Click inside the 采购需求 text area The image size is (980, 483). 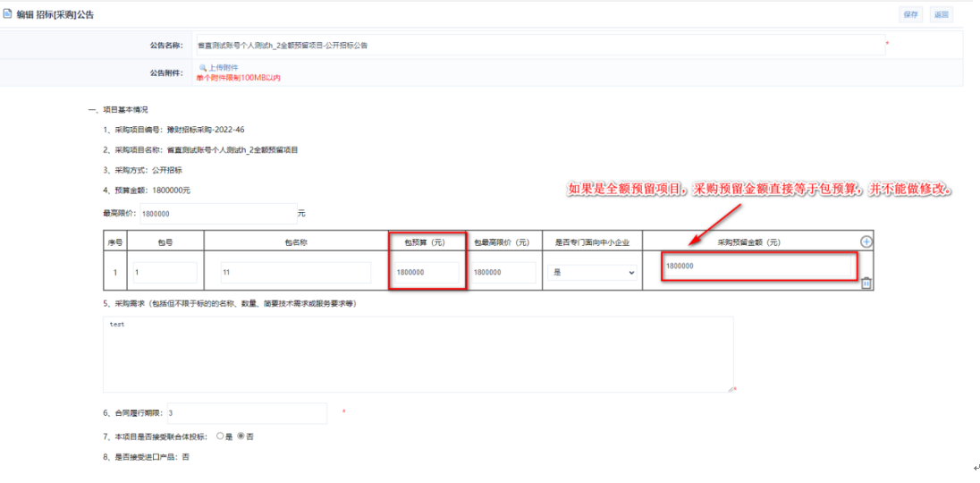click(418, 353)
